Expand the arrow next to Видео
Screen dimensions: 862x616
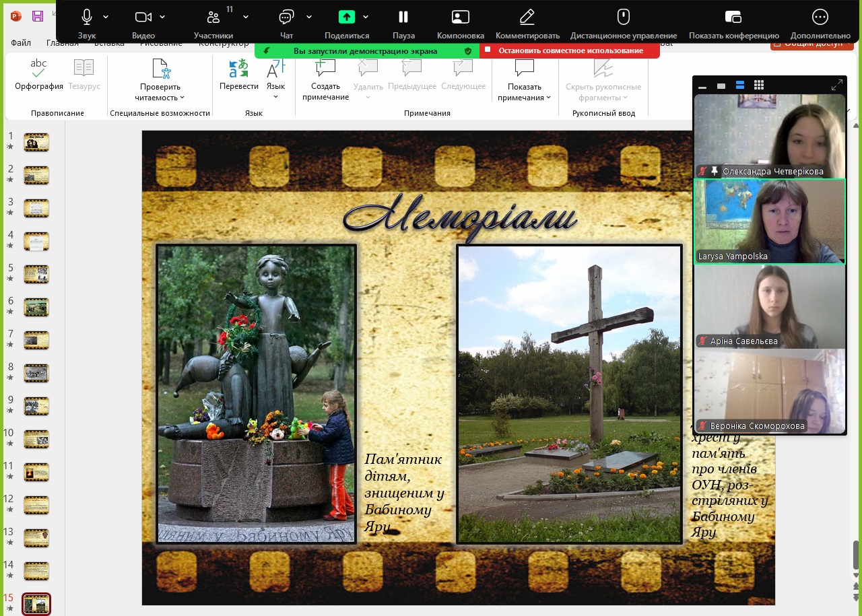coord(162,17)
